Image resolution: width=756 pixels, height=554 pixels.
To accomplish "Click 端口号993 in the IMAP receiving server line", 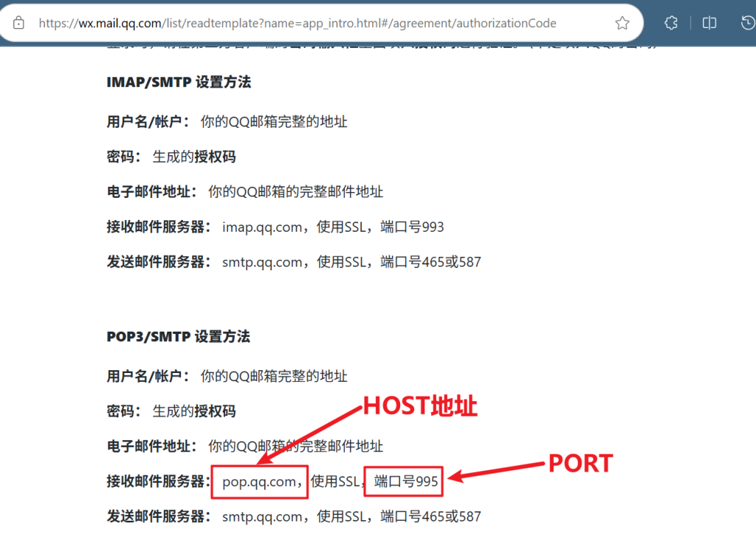I will (412, 227).
